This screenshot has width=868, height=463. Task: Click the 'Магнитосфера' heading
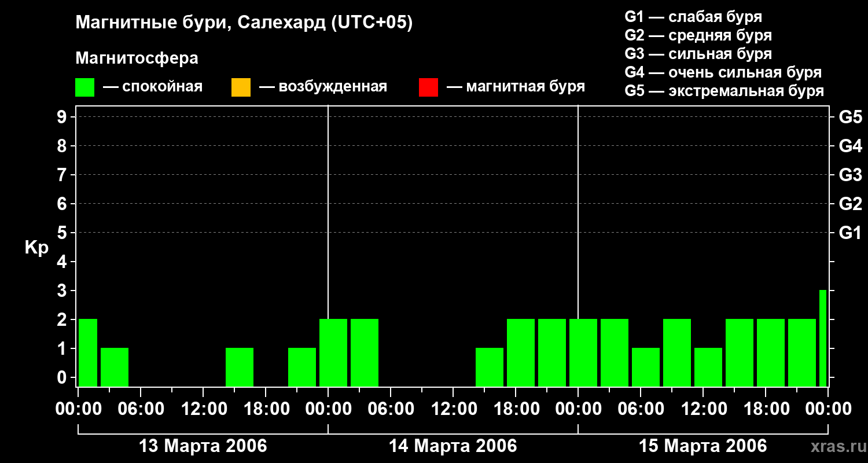(137, 58)
